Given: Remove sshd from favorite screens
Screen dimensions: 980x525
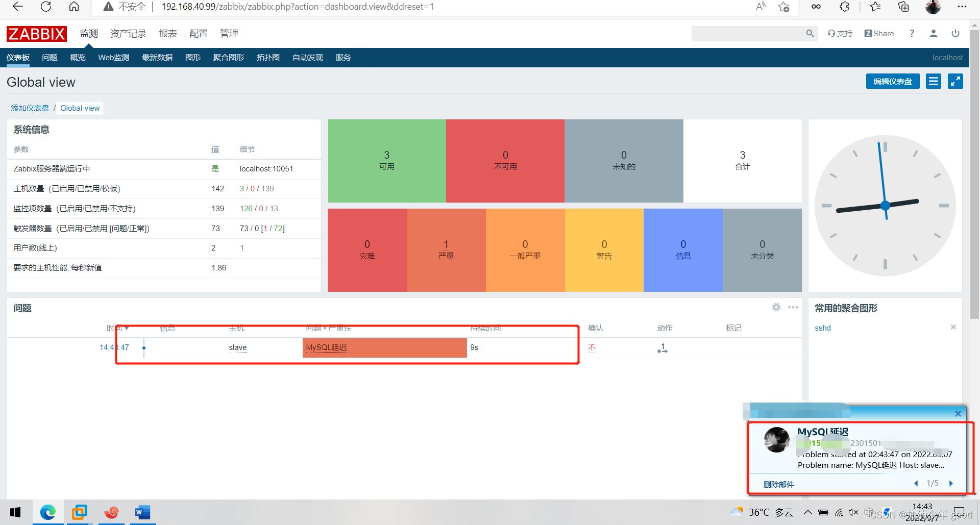Looking at the screenshot, I should [953, 327].
